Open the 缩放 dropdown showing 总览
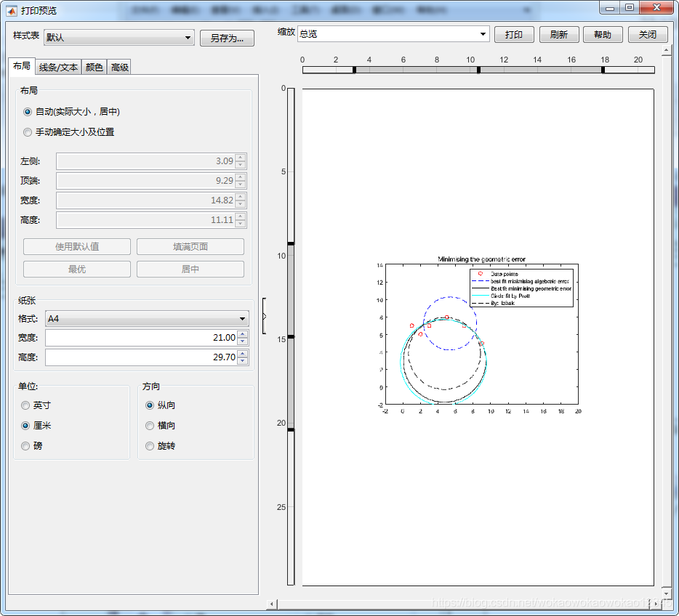Screen dimensions: 679x616 pos(482,33)
